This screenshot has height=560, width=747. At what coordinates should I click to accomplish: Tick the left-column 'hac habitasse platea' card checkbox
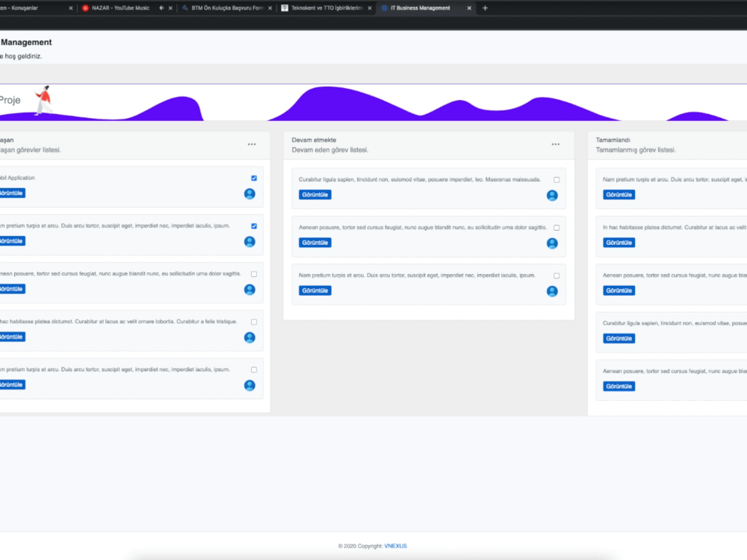coord(254,322)
